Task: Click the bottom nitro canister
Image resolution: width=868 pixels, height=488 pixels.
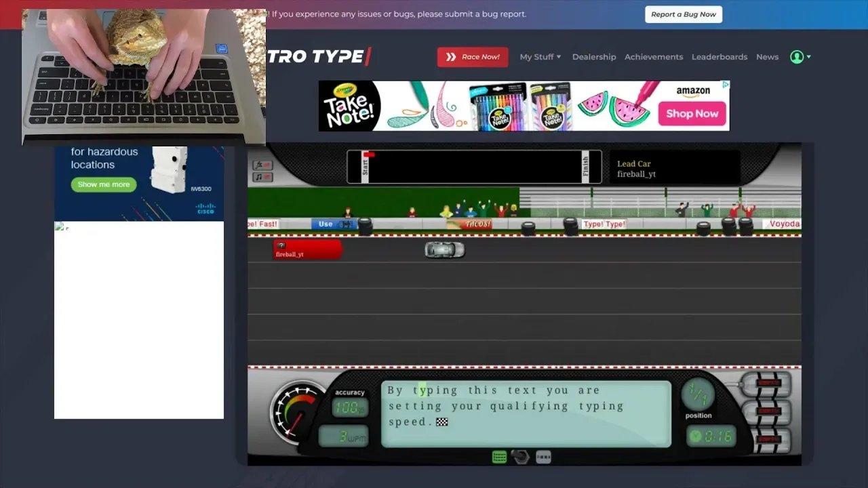Action: 766,440
